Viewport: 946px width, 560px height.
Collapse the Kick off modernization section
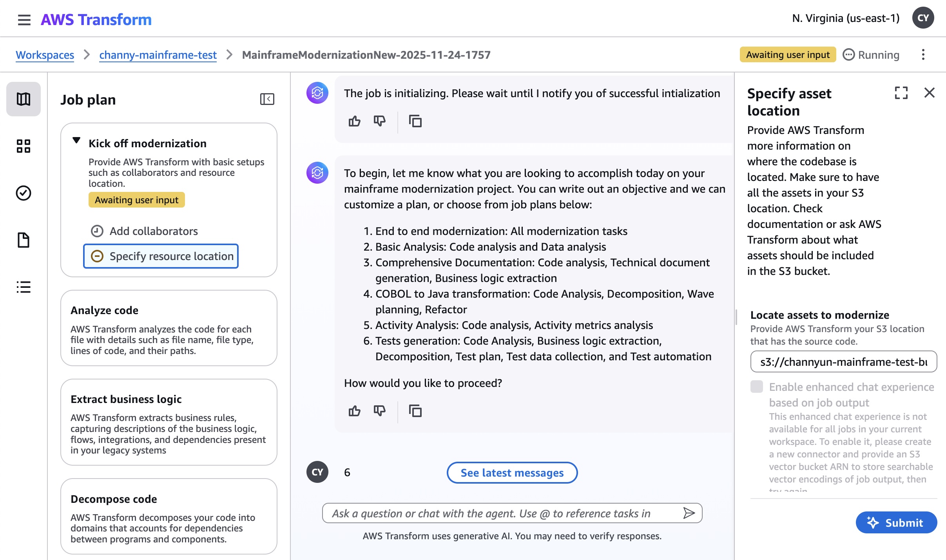pyautogui.click(x=76, y=141)
